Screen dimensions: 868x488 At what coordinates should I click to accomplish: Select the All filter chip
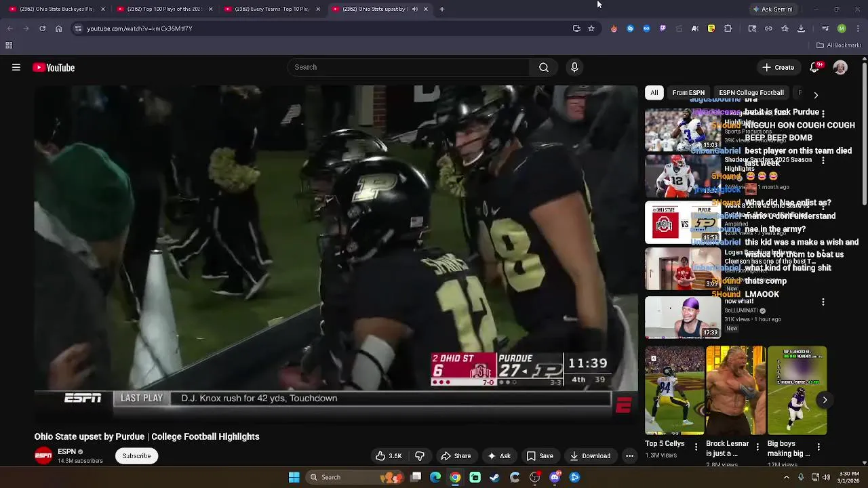coord(654,93)
